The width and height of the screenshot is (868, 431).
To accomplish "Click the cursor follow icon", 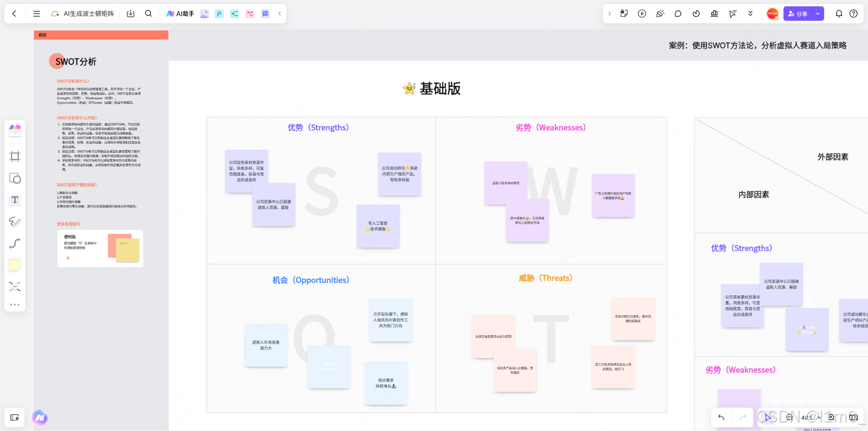I will pyautogui.click(x=732, y=14).
